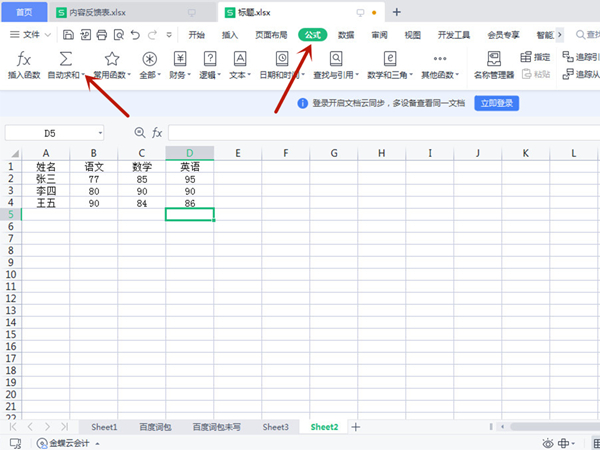Viewport: 600px width, 450px height.
Task: Open the 开发工具 (Developer) ribbon tab
Action: (454, 35)
